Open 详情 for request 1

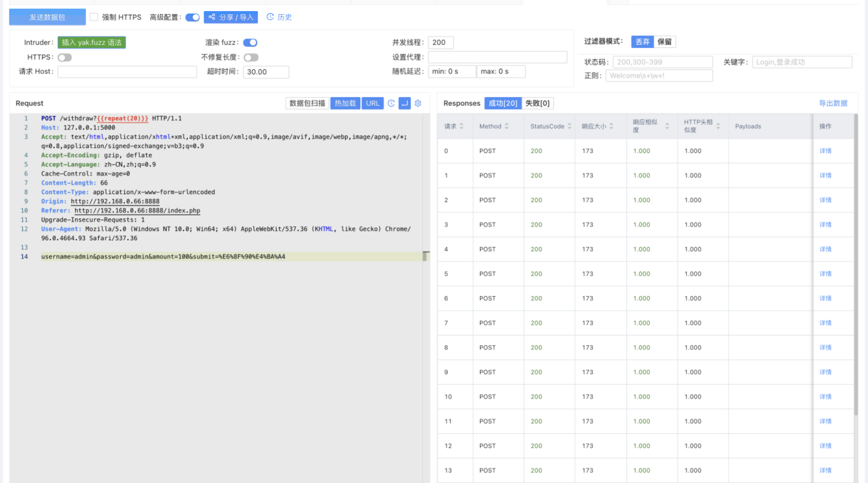tap(825, 175)
